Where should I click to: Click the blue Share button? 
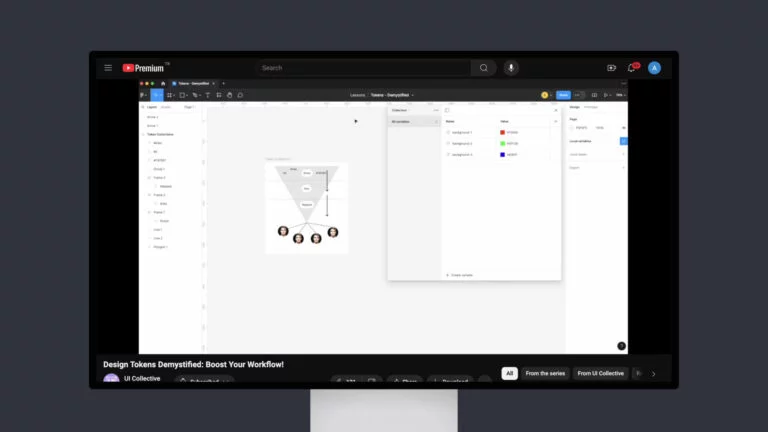point(563,95)
